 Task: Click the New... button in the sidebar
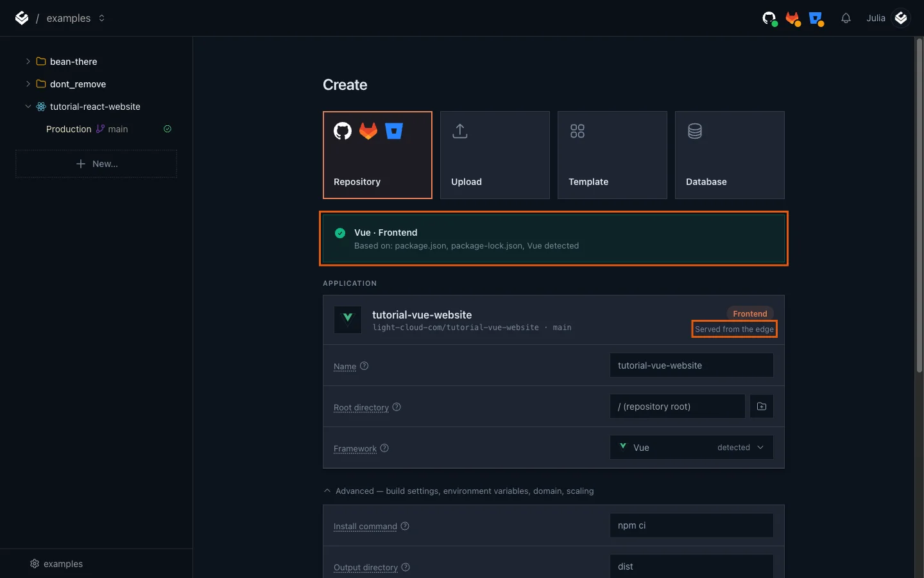(96, 164)
